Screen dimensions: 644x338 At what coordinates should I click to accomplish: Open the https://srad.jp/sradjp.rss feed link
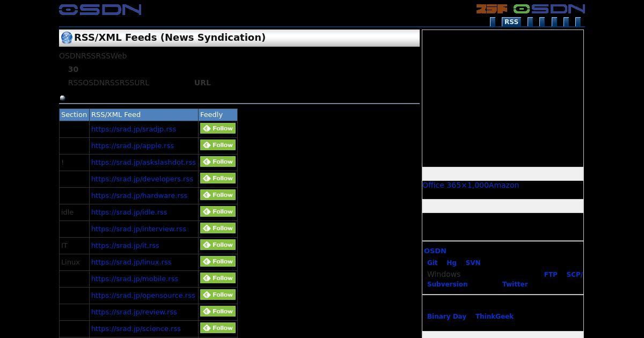pyautogui.click(x=134, y=129)
